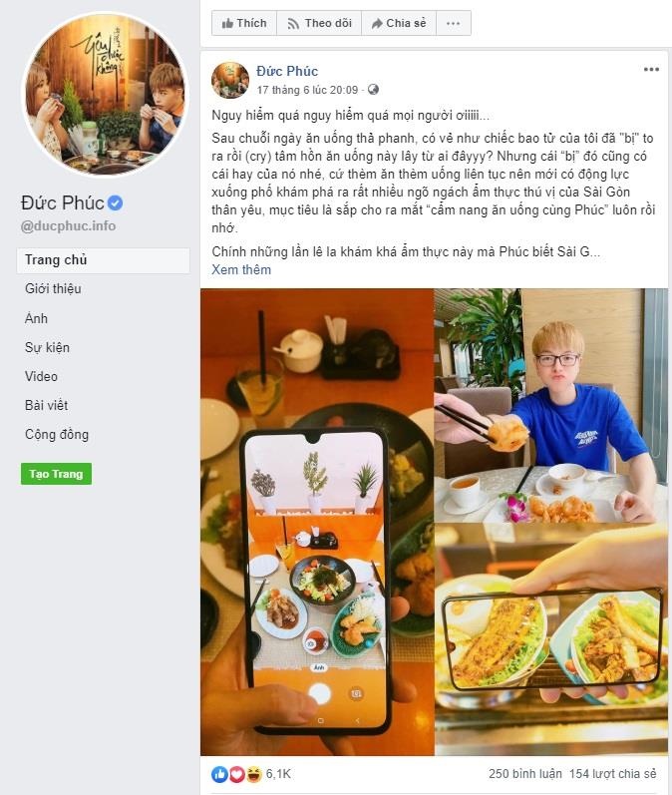Screen dimensions: 672x795
Task: Click the public globe privacy icon
Action: tap(373, 90)
